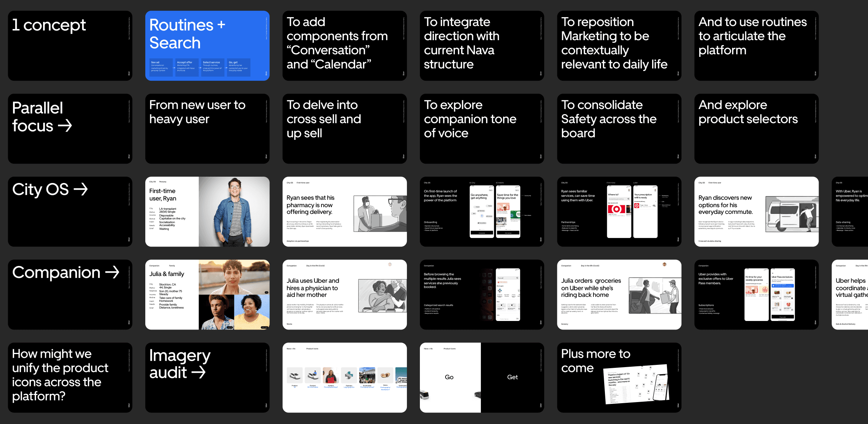Select 'To delve into cross sell and up sell' slide

click(344, 129)
